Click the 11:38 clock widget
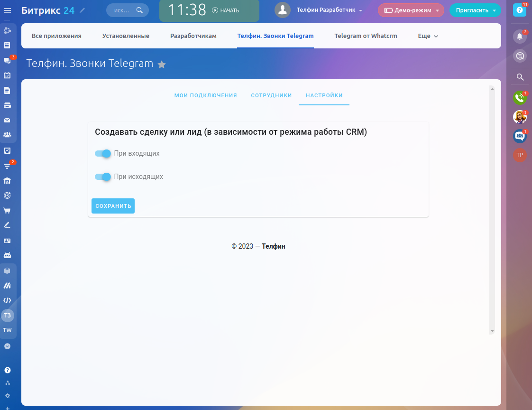This screenshot has height=410, width=532. tap(187, 10)
